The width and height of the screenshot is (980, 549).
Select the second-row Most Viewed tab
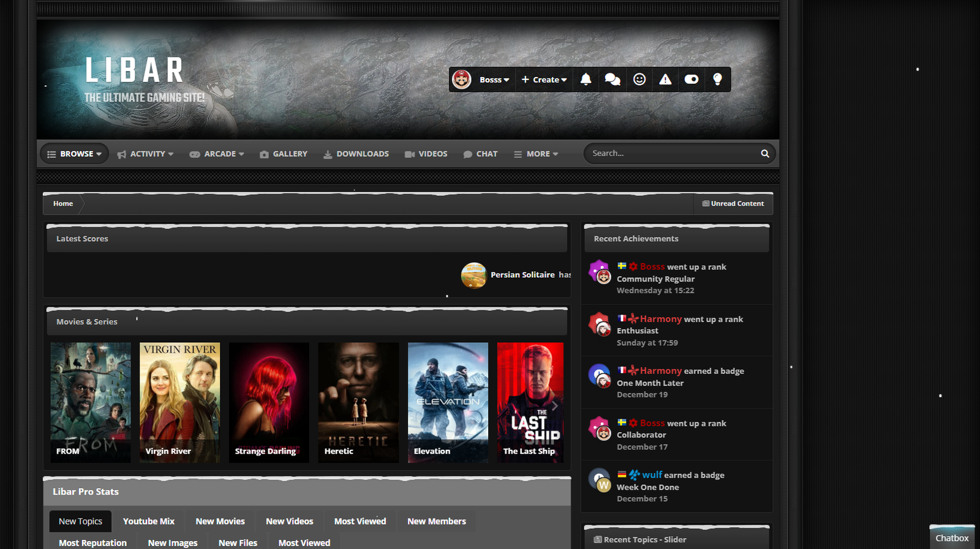coord(304,542)
